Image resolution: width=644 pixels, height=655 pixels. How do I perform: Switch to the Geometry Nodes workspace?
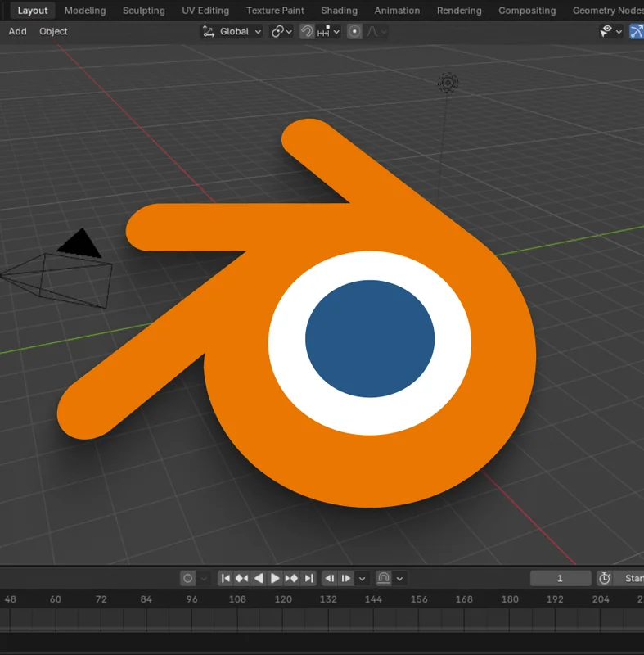[x=608, y=11]
